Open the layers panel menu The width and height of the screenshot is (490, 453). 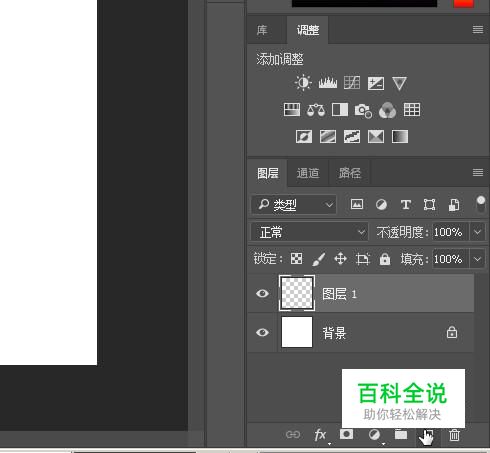coord(478,173)
